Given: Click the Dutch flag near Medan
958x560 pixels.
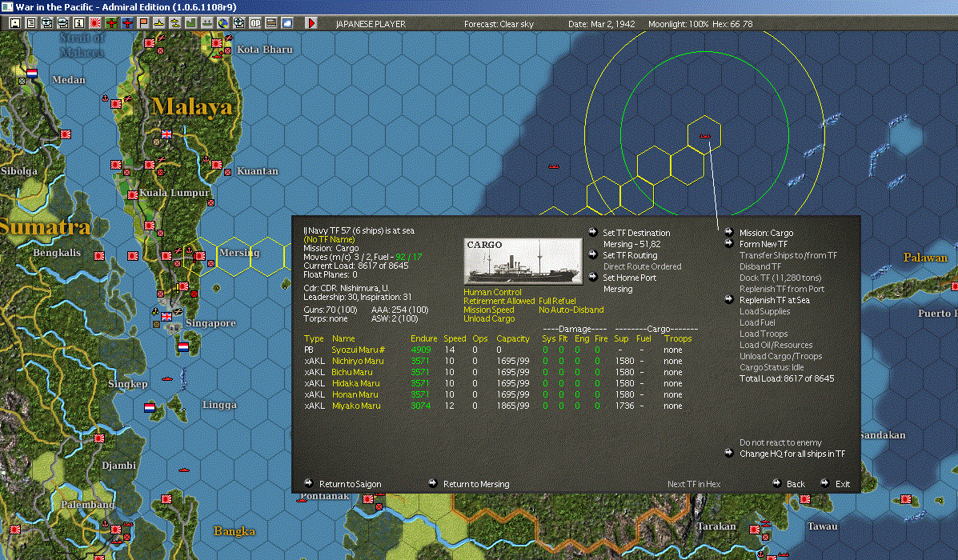Looking at the screenshot, I should point(32,74).
